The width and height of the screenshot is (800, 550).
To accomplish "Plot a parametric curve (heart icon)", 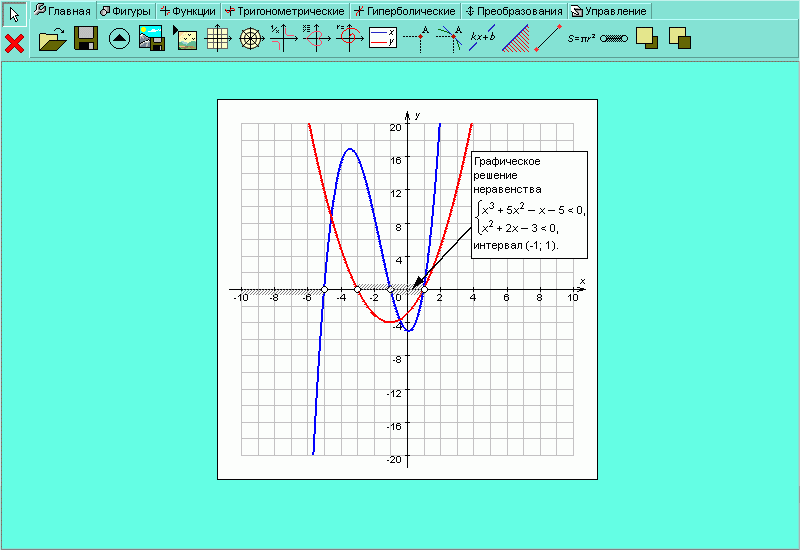I will [x=316, y=38].
